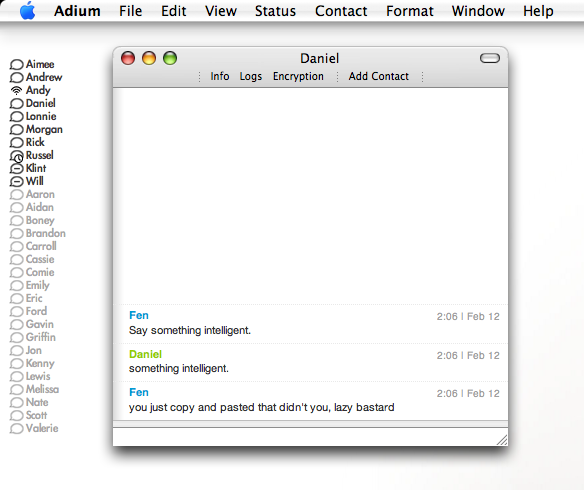Click green sender name Daniel in chat

tap(145, 354)
